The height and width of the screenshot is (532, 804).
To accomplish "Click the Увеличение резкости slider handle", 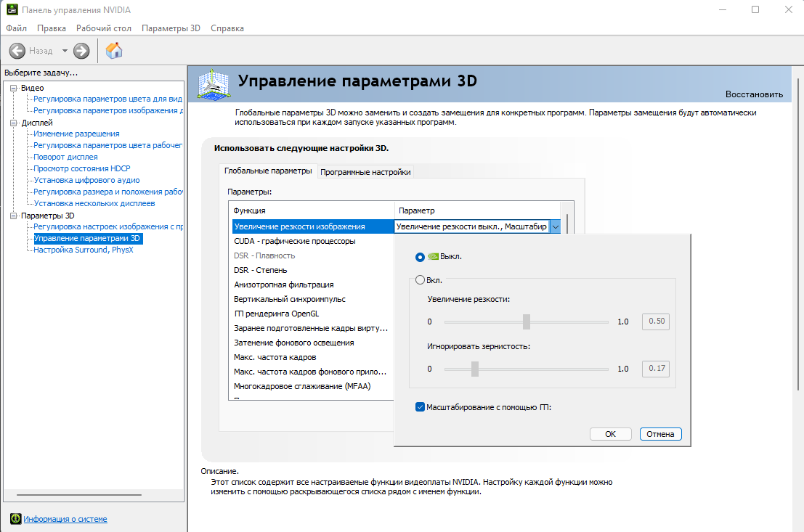I will [x=526, y=322].
